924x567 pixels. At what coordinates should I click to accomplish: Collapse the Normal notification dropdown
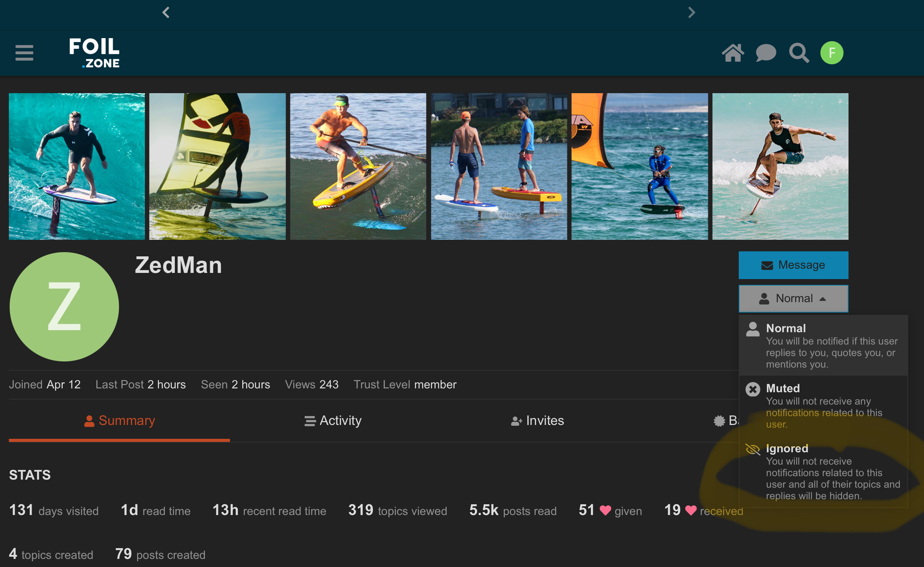(793, 298)
